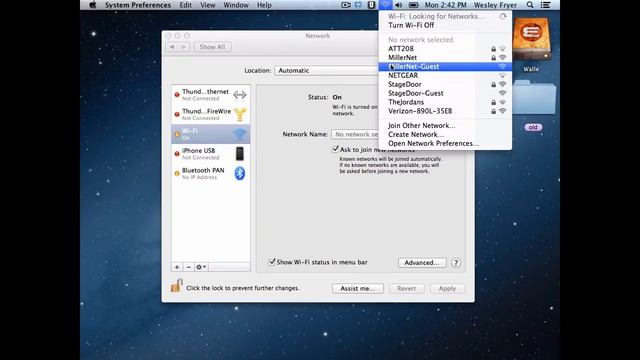Select Thunderbolt FireWire service in list
The image size is (640, 360).
tap(211, 114)
